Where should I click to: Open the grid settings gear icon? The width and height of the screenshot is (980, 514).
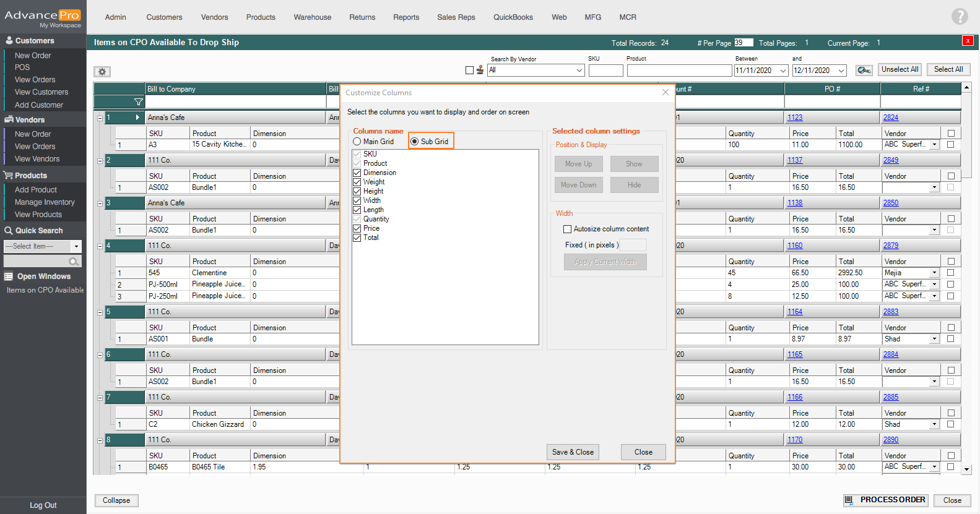pos(102,72)
